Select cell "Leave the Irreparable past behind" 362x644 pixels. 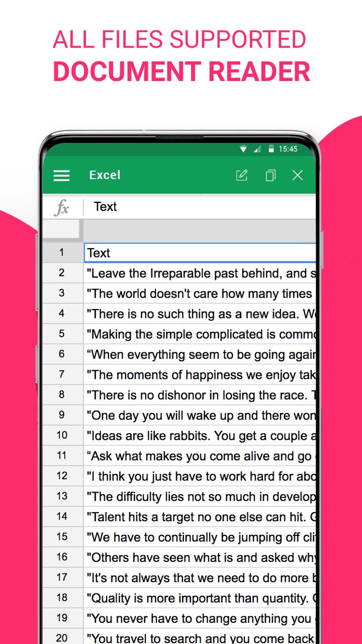(x=200, y=273)
